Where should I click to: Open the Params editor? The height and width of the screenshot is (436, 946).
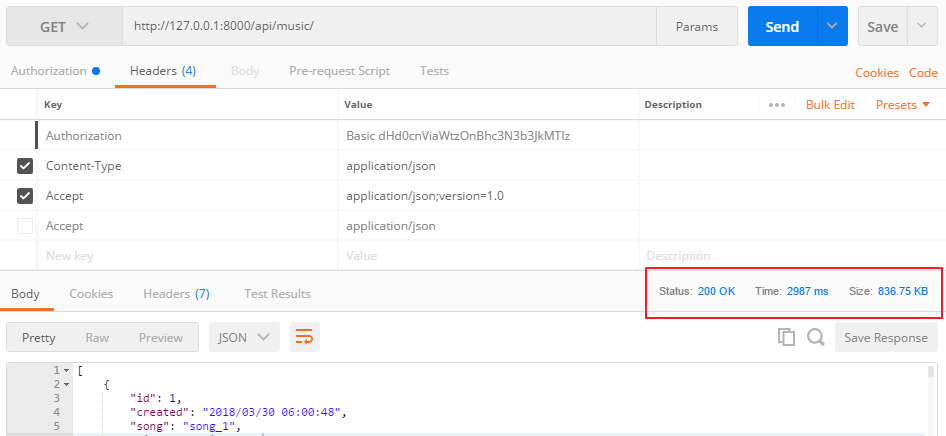click(697, 27)
